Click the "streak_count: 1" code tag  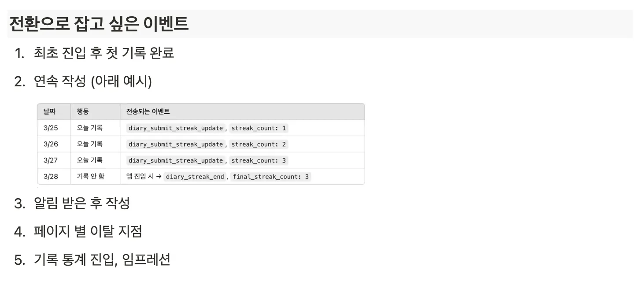tap(259, 128)
